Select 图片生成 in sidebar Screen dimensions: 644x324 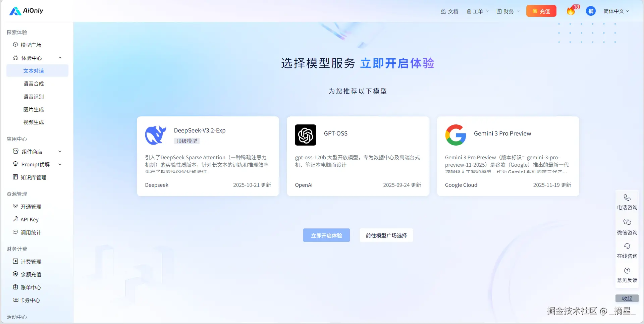tap(34, 109)
